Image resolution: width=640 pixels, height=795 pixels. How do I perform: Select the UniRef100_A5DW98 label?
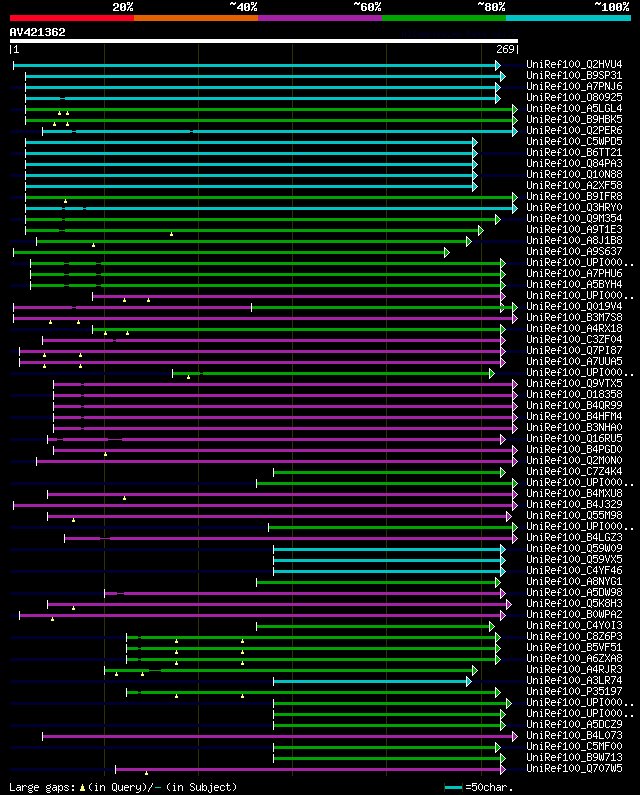point(574,593)
